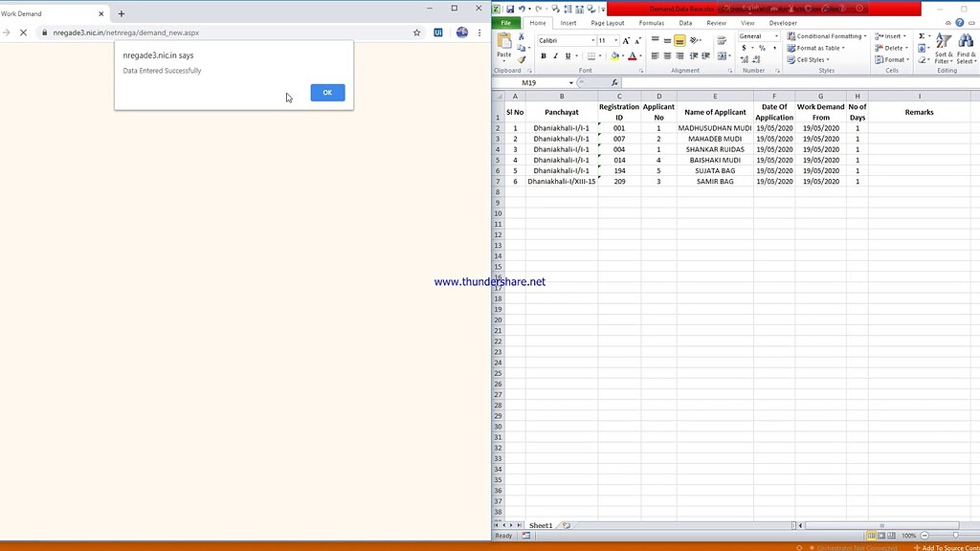Toggle Underline formatting
The height and width of the screenshot is (551, 980).
(x=568, y=55)
